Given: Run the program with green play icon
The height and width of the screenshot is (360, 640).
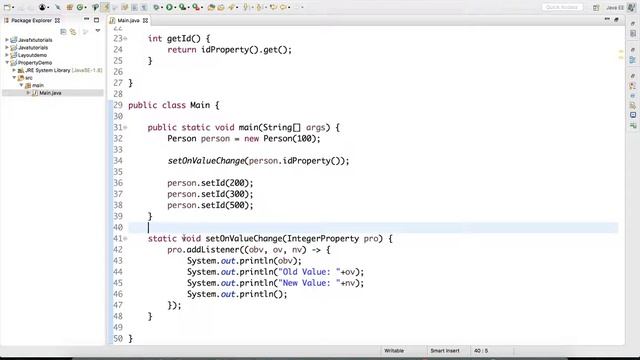Looking at the screenshot, I should pyautogui.click(x=169, y=7).
